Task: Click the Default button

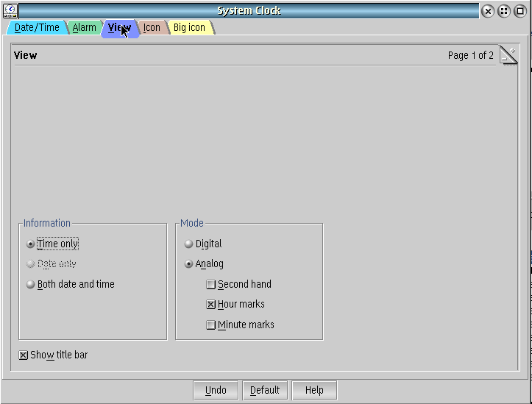Action: [265, 391]
